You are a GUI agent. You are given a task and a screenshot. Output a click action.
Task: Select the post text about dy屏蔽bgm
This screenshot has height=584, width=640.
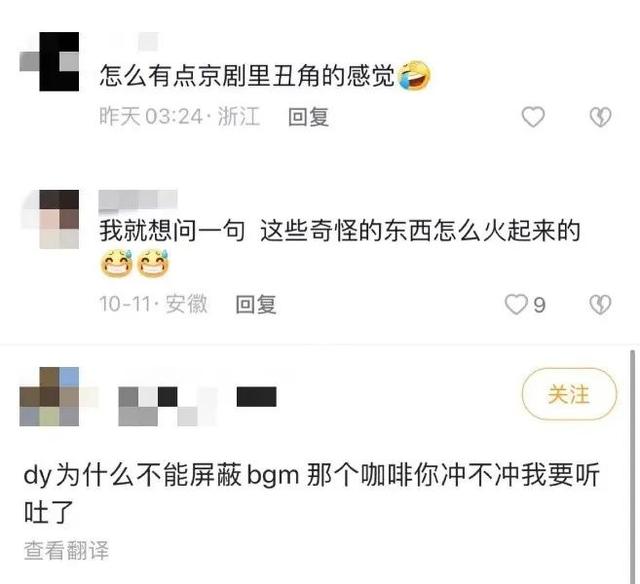(x=311, y=493)
